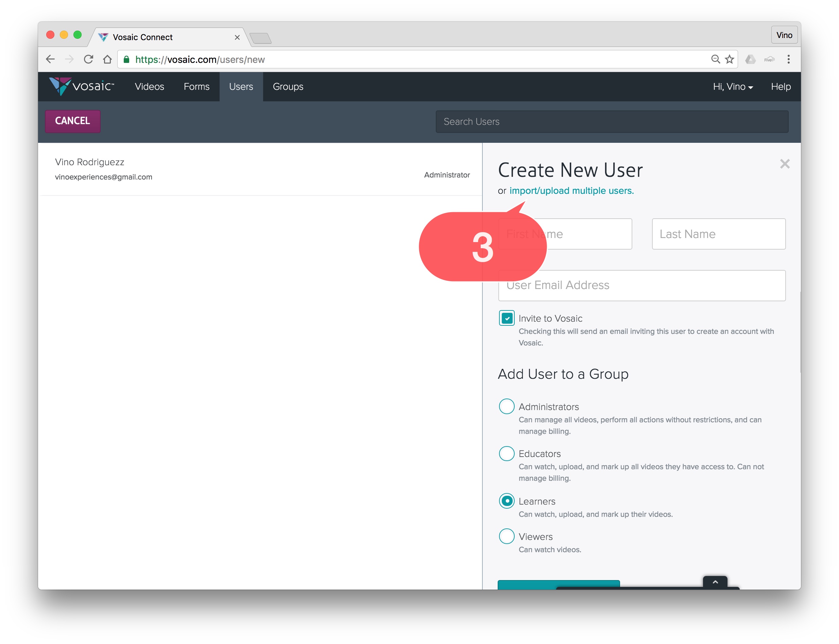Reload the page
839x644 pixels.
pyautogui.click(x=88, y=60)
